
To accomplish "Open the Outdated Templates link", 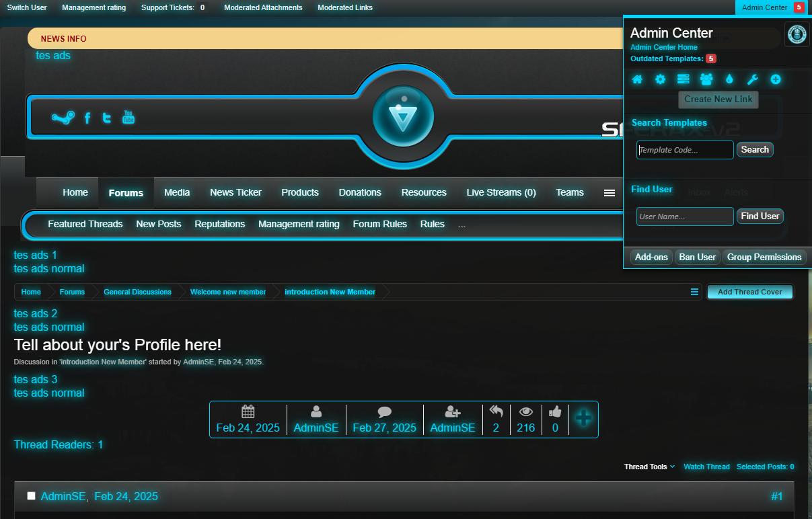I will coord(673,58).
